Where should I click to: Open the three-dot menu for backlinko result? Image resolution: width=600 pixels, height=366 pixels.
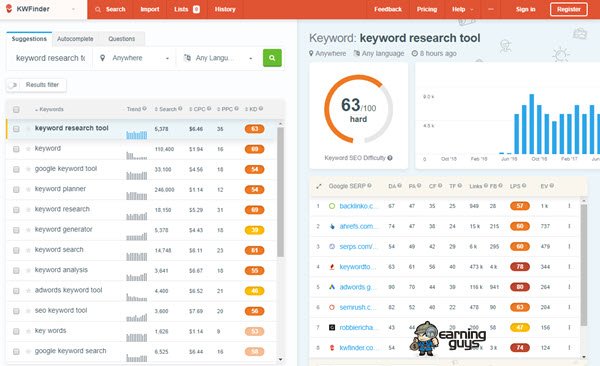click(x=569, y=206)
